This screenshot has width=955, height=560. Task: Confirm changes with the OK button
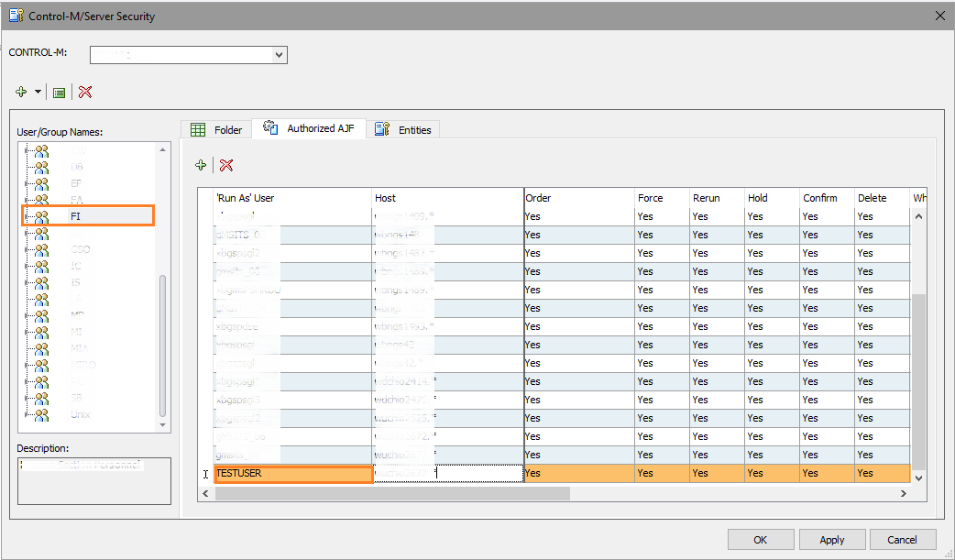[x=760, y=540]
